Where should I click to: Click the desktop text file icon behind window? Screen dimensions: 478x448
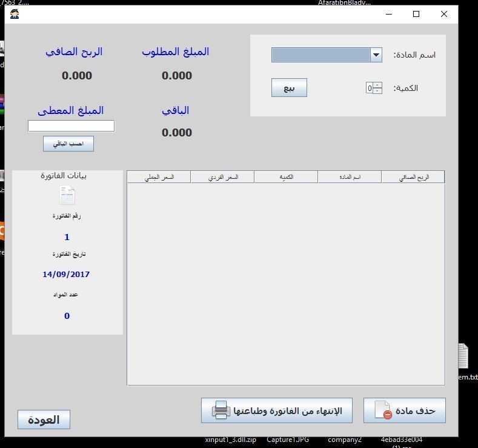(463, 356)
